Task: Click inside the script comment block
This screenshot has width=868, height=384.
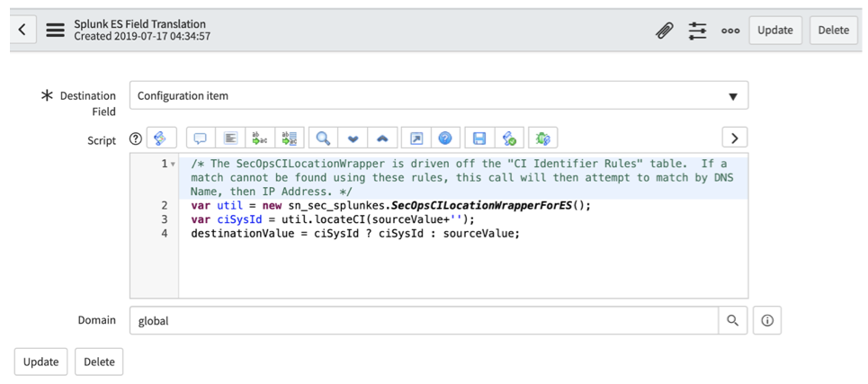Action: pyautogui.click(x=463, y=178)
